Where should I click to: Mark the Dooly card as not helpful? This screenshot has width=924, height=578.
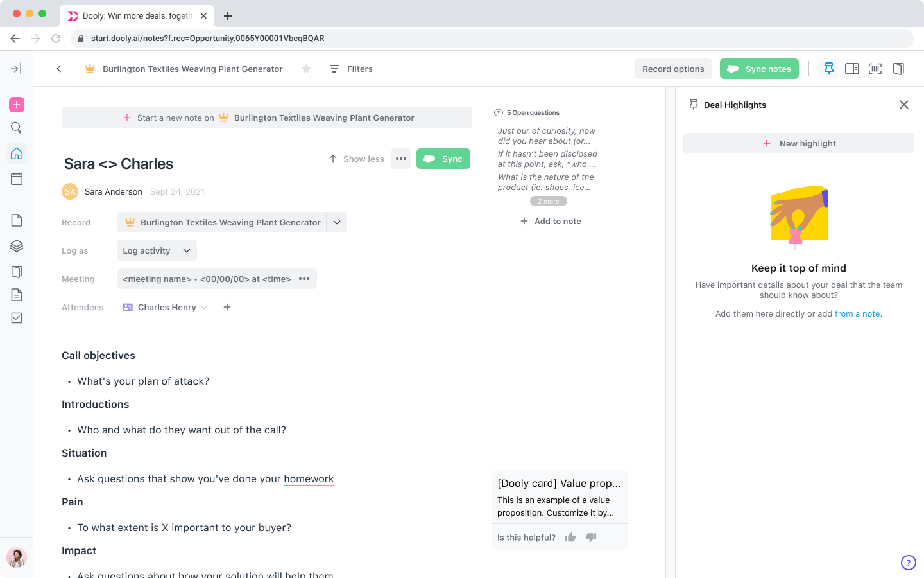591,538
